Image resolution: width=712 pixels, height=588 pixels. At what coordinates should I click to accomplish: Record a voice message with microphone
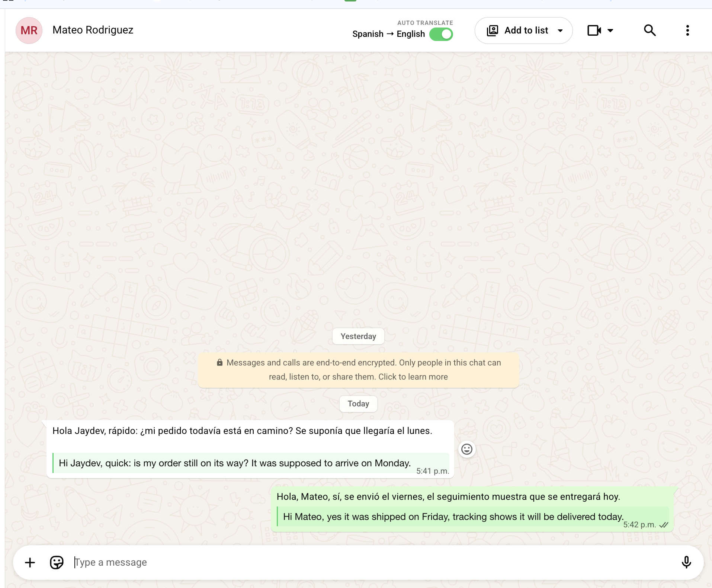686,562
